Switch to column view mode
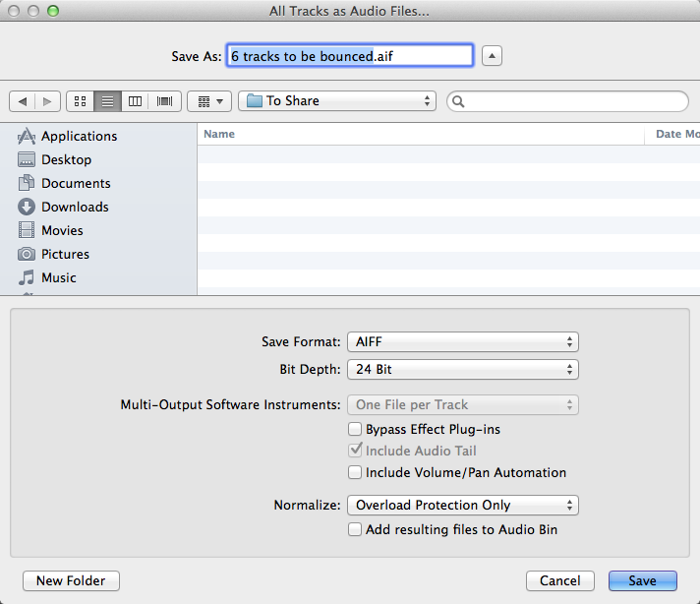 pos(136,101)
